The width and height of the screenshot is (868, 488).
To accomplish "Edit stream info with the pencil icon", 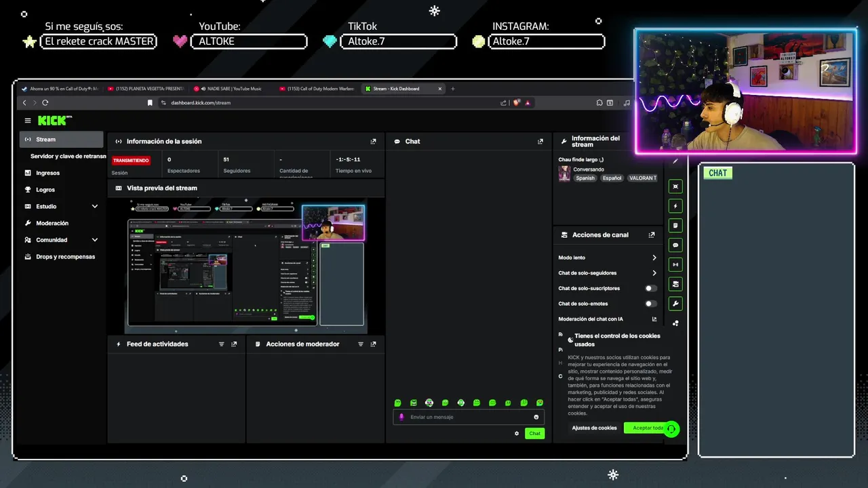I will pos(675,161).
